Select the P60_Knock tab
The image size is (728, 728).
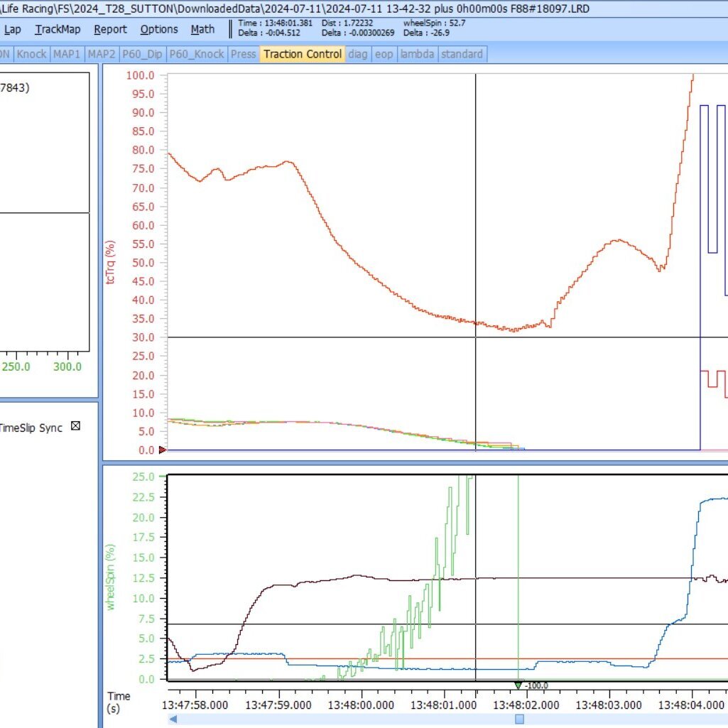point(197,54)
